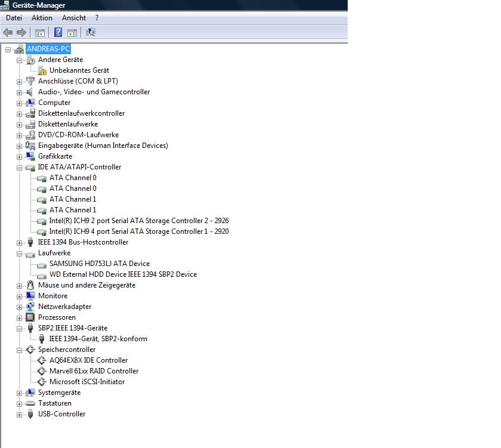
Task: Click the ANDREAS-PC computer icon
Action: pos(19,49)
